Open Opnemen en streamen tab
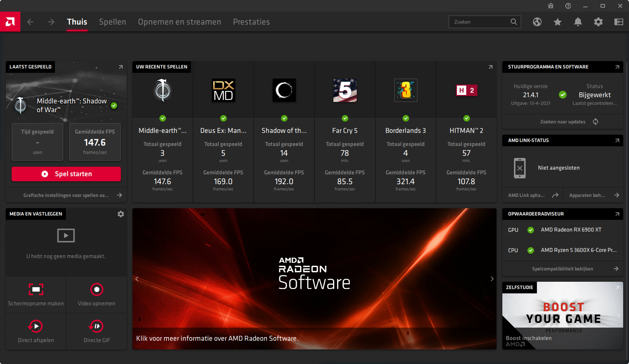Screen dimensions: 629x364 (179, 22)
